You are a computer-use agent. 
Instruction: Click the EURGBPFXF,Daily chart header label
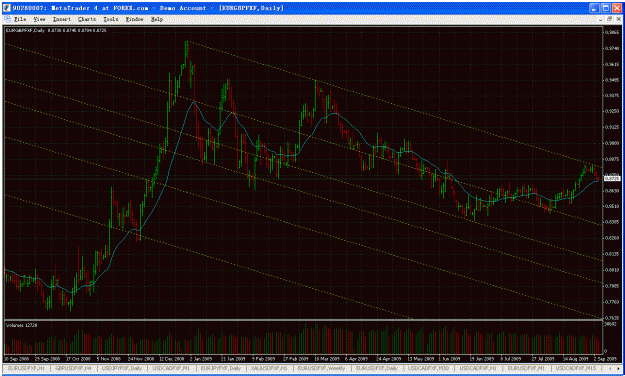click(x=25, y=30)
